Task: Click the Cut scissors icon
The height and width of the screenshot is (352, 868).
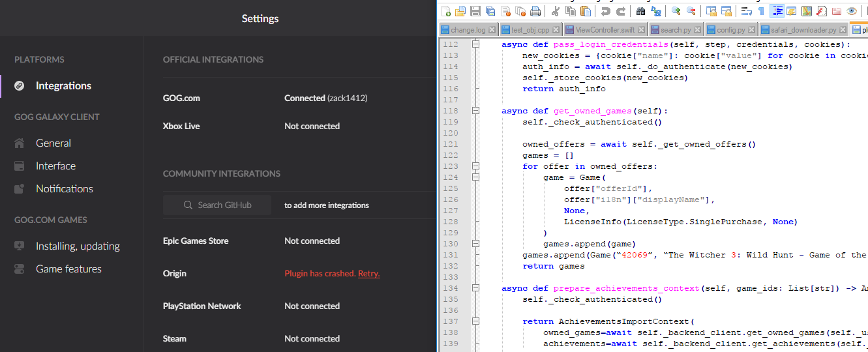Action: point(555,11)
